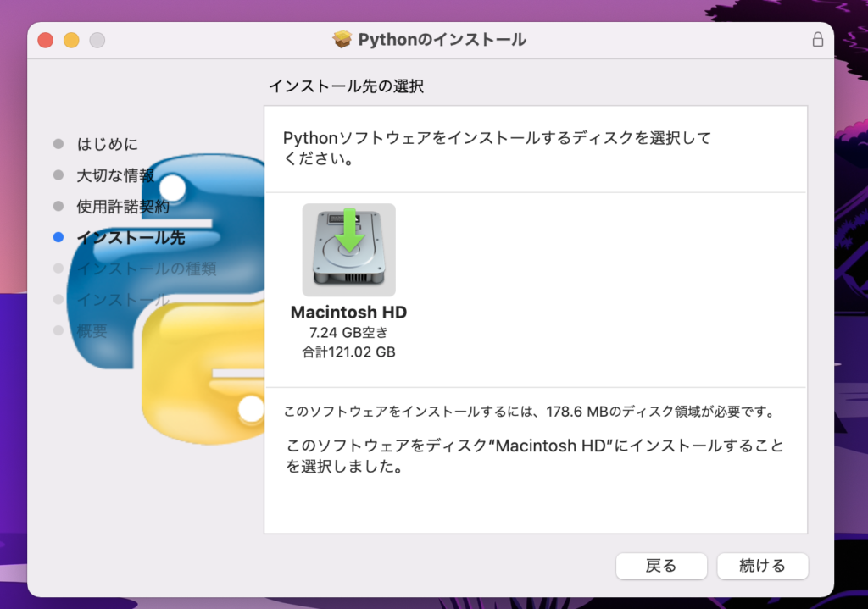This screenshot has height=609, width=868.
Task: Click the インストール先の選択 heading
Action: tap(347, 86)
